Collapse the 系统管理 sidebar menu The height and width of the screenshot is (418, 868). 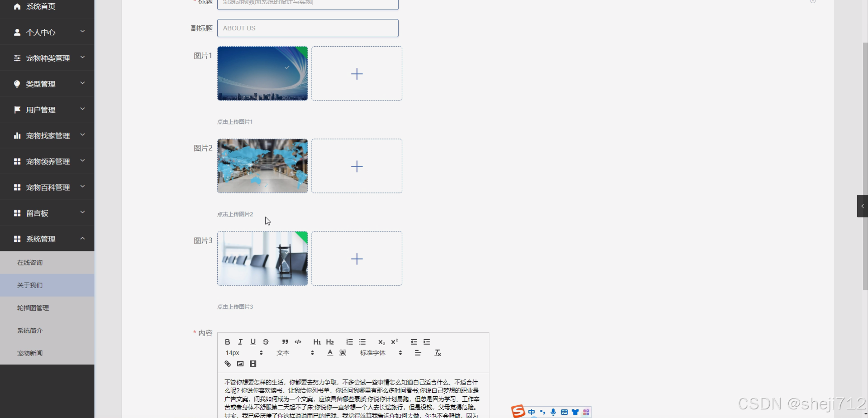pyautogui.click(x=47, y=239)
